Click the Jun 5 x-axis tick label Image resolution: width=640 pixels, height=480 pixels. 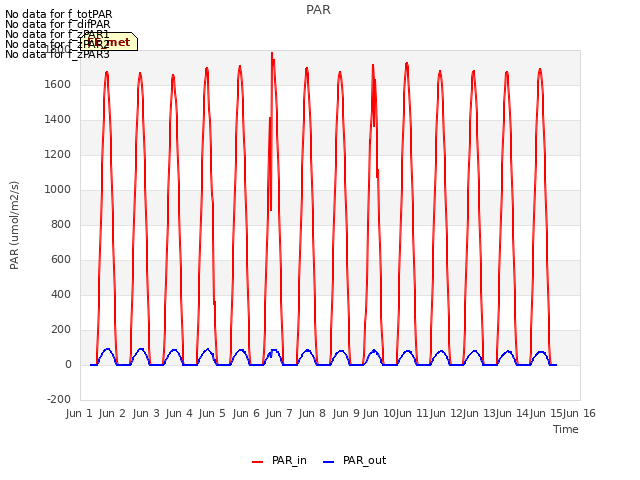coord(212,413)
